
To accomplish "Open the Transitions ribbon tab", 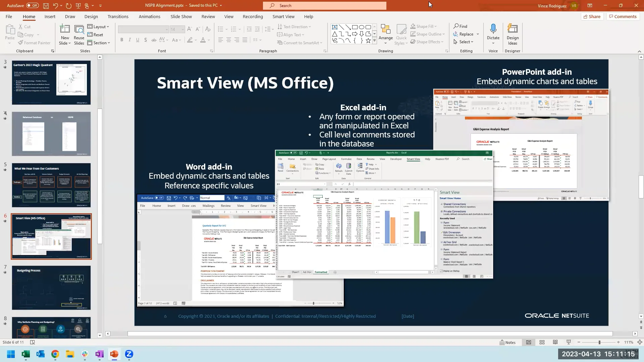I will click(x=118, y=16).
